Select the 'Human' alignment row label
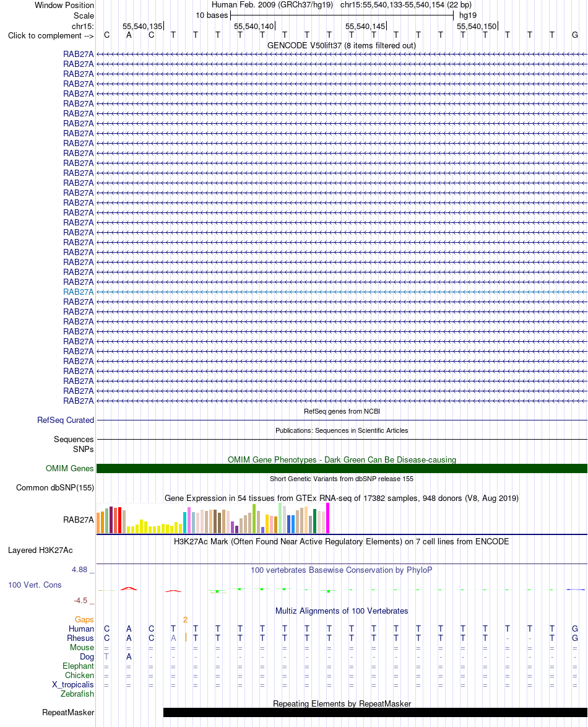This screenshot has width=588, height=727. tap(81, 629)
